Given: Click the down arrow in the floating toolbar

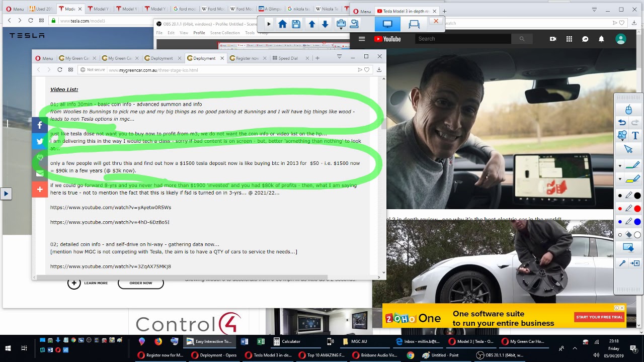Looking at the screenshot, I should click(x=325, y=24).
